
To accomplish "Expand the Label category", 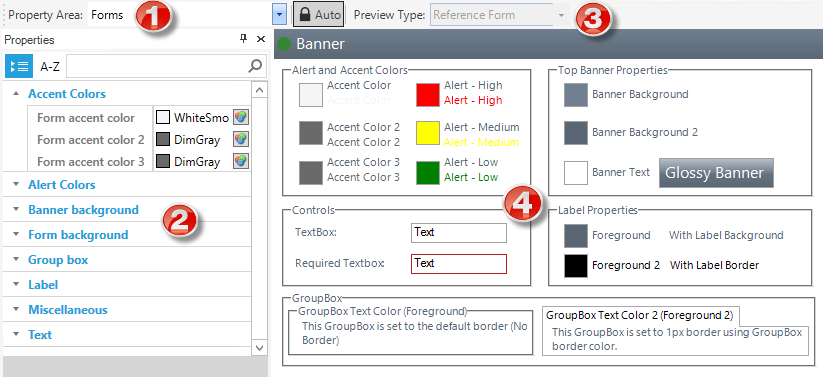I will coord(16,285).
